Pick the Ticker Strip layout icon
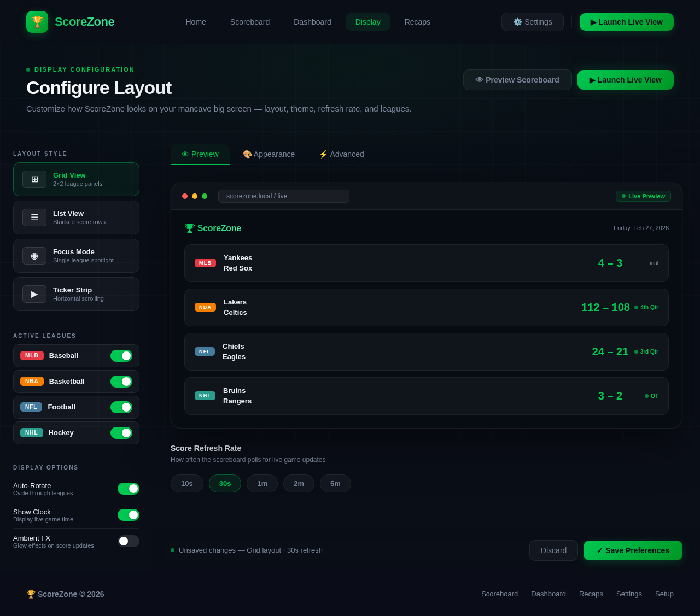This screenshot has height=616, width=700. point(34,294)
